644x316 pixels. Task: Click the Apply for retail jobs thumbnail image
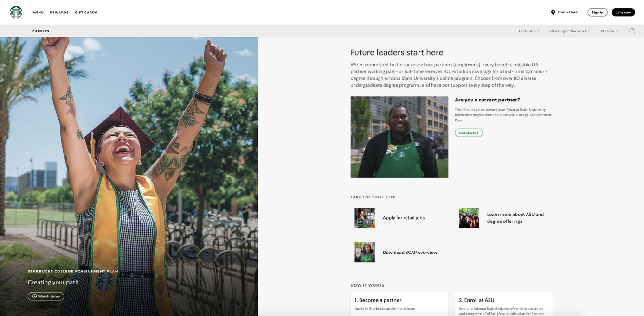click(365, 218)
